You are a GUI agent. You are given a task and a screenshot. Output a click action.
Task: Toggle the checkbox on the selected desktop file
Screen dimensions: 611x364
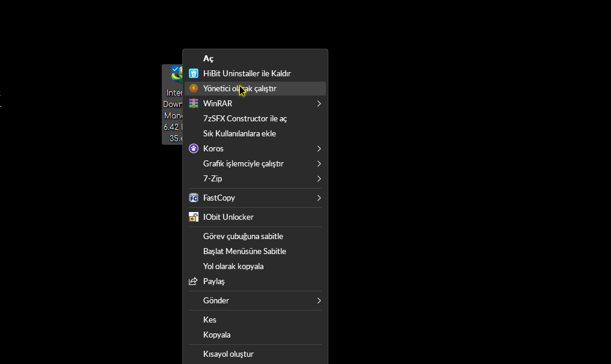pyautogui.click(x=176, y=69)
